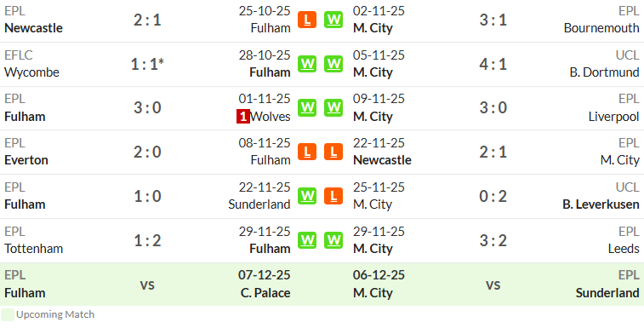Click the W badge for M. City vs Liverpool
The width and height of the screenshot is (644, 328).
[333, 108]
